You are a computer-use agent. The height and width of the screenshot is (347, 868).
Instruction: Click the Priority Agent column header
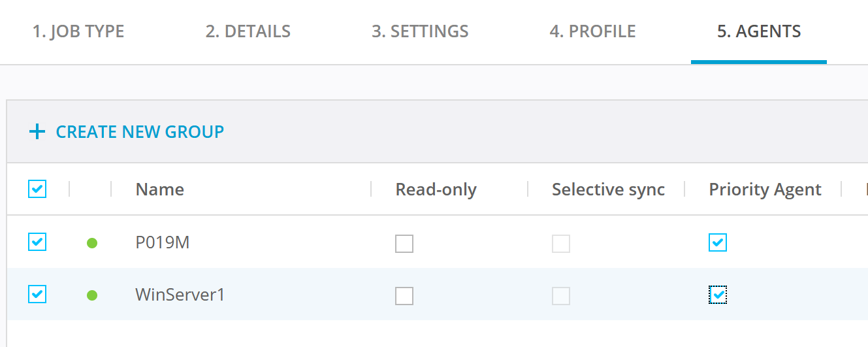(765, 190)
